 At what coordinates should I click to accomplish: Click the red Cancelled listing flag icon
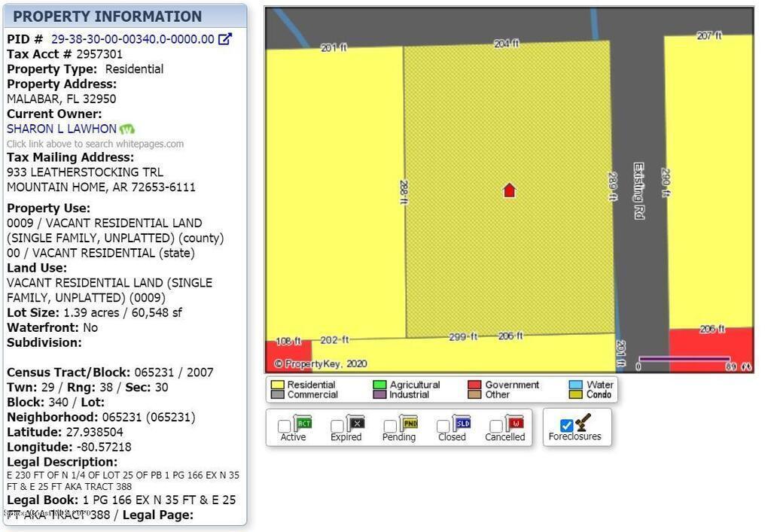514,423
